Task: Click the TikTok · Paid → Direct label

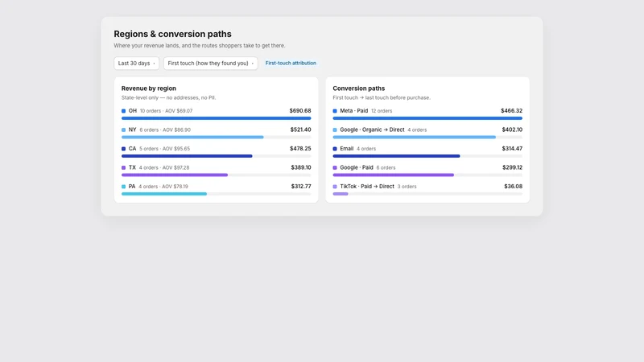Action: 367,187
